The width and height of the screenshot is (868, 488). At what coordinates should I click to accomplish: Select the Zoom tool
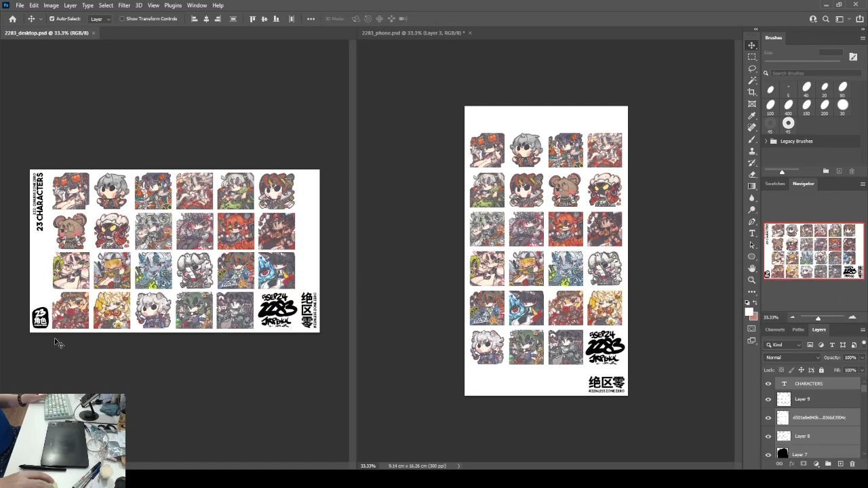[x=751, y=280]
